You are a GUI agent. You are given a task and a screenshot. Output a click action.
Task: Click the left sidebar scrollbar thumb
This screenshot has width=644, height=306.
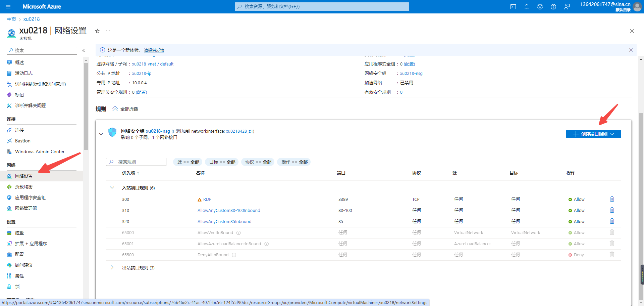(x=86, y=106)
